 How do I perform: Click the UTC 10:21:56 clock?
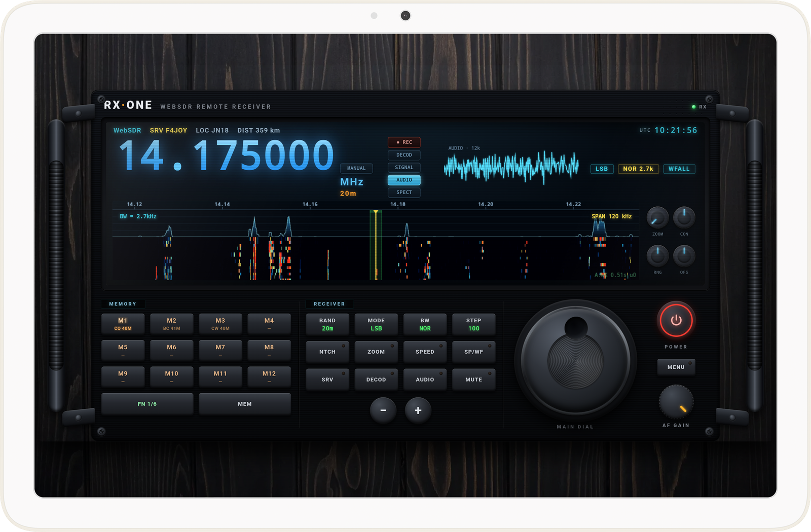[668, 130]
